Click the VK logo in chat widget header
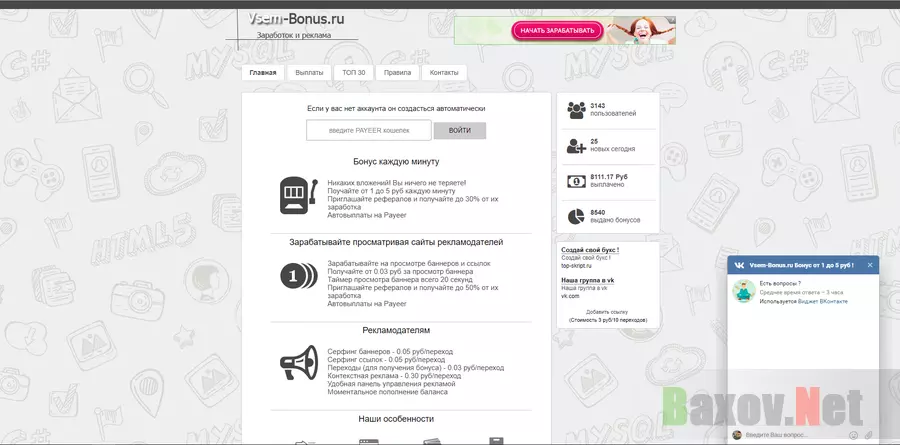The image size is (900, 445). pos(740,265)
